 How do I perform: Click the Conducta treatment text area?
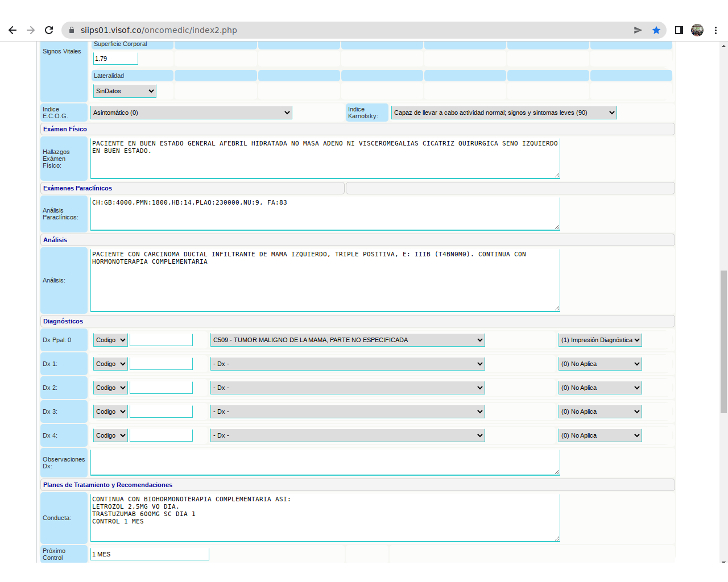pyautogui.click(x=325, y=517)
